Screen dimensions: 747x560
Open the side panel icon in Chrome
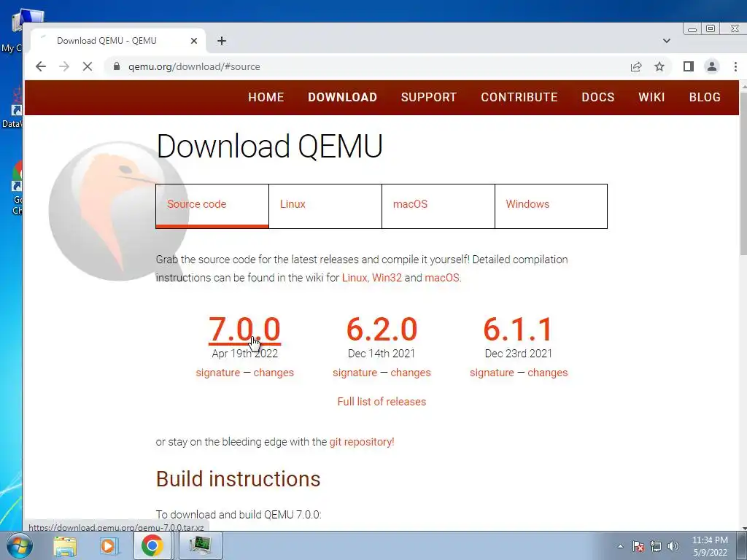689,66
